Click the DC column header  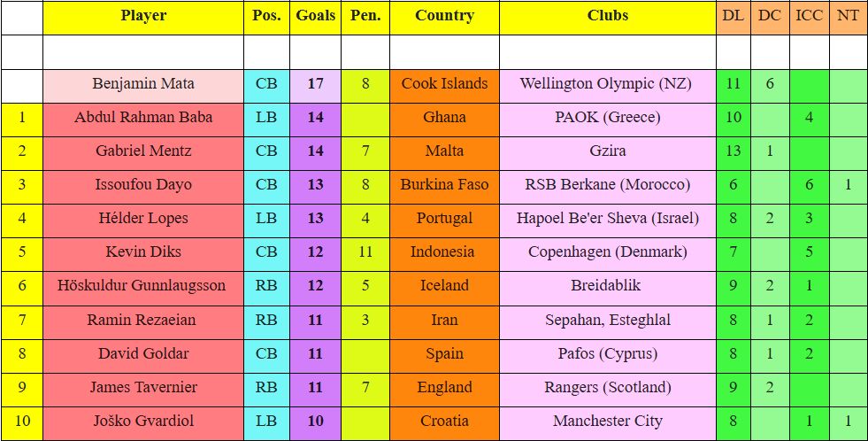(x=770, y=16)
